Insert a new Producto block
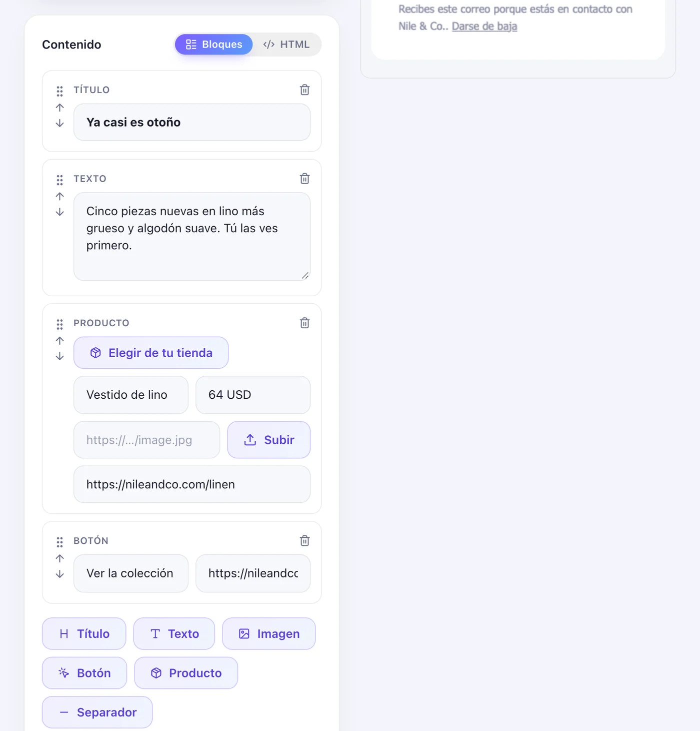Image resolution: width=700 pixels, height=731 pixels. pyautogui.click(x=186, y=673)
